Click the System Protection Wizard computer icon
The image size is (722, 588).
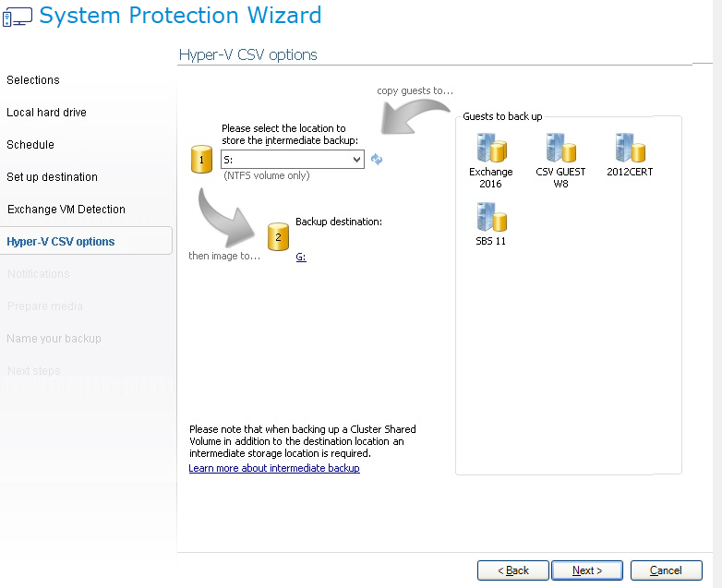click(x=18, y=17)
